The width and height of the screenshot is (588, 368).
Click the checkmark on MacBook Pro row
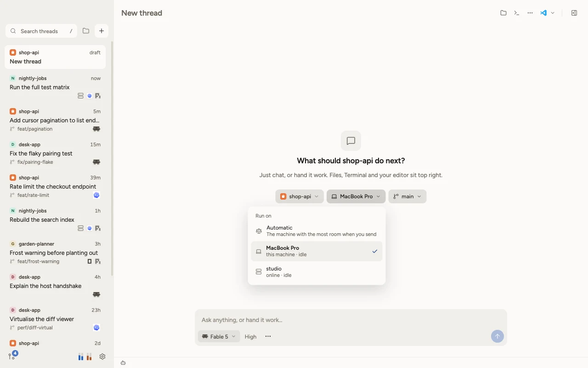tap(375, 251)
